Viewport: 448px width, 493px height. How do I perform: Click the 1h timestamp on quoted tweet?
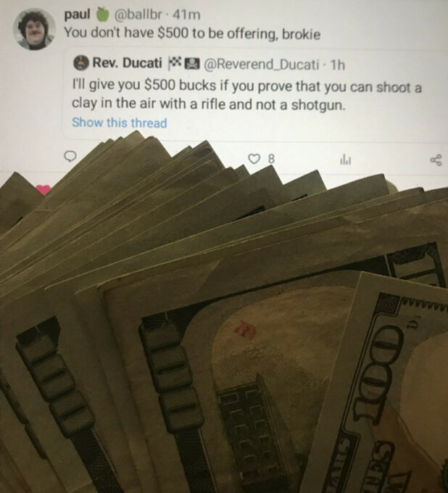click(338, 65)
